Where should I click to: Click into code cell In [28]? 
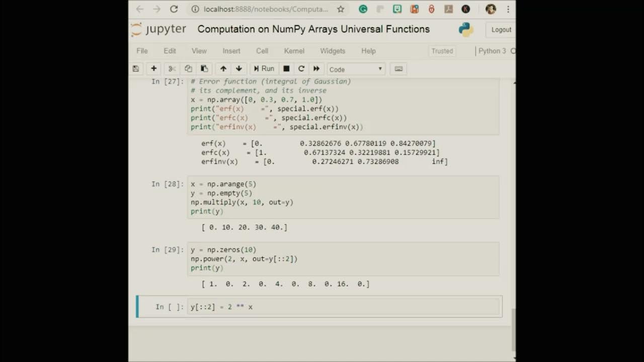[343, 198]
